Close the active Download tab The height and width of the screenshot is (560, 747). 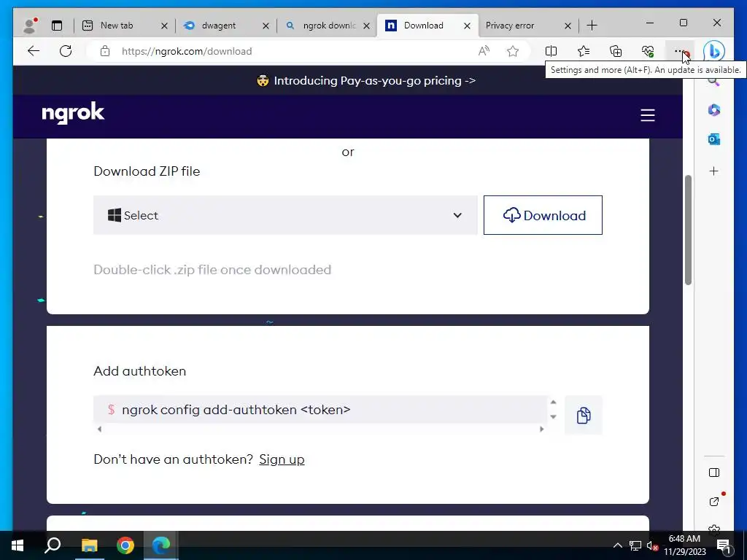[x=468, y=26]
